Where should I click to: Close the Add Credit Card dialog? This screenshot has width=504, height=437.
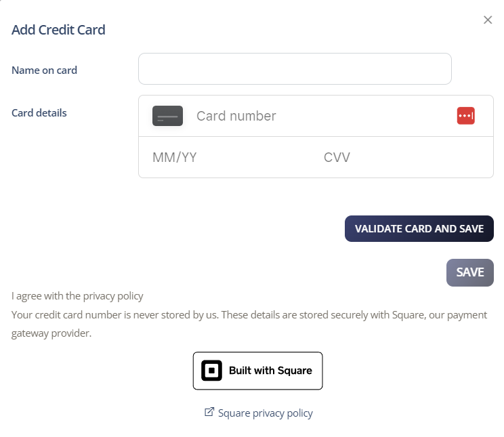click(488, 20)
